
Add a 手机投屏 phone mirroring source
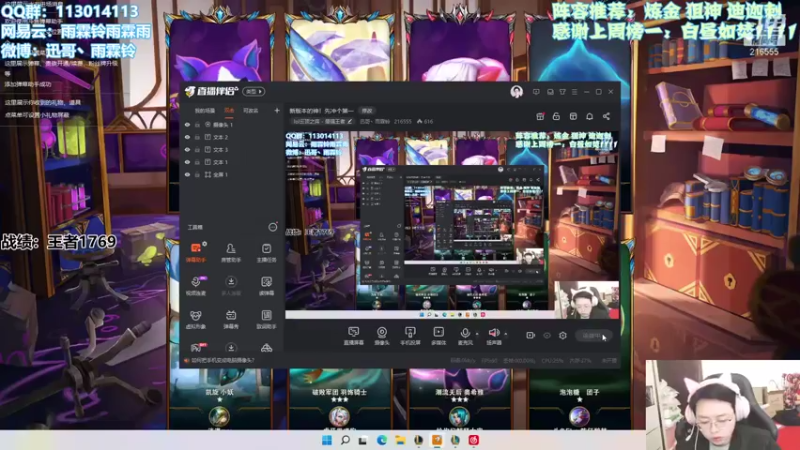410,336
